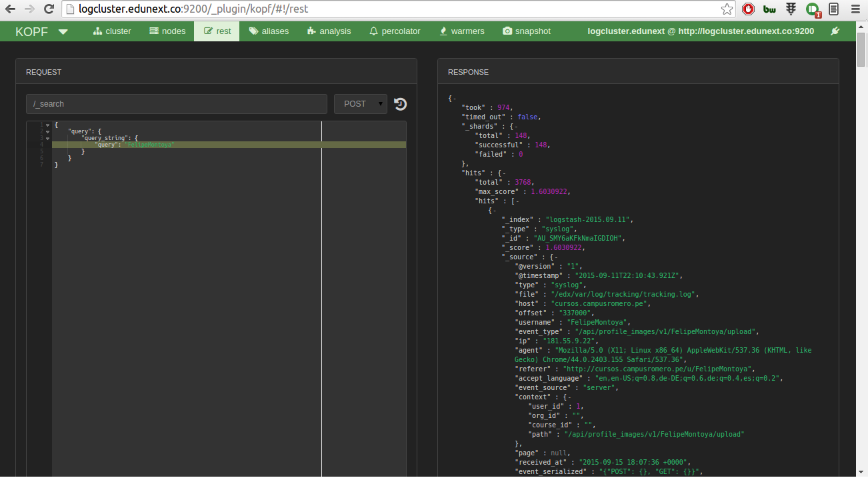
Task: Switch to the cluster tab
Action: pos(112,31)
